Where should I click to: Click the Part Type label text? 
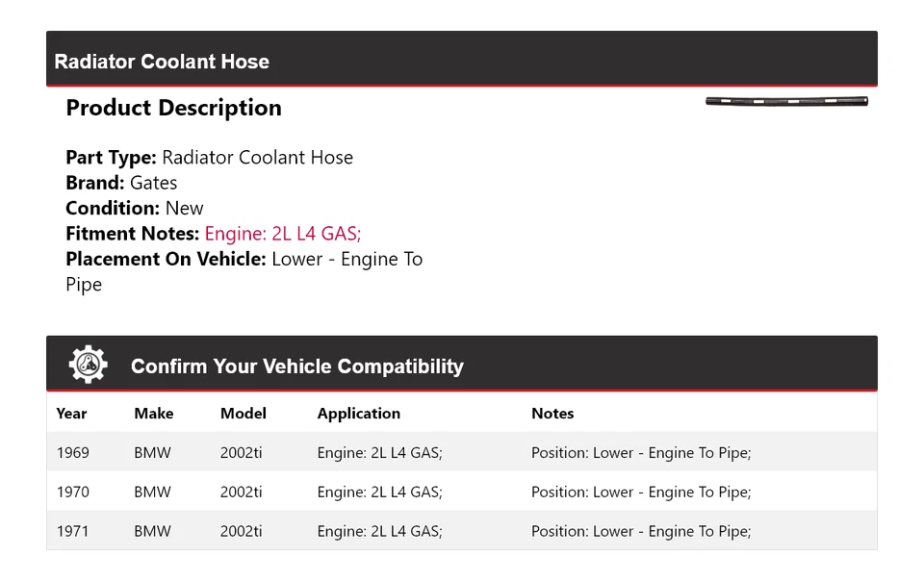click(111, 158)
